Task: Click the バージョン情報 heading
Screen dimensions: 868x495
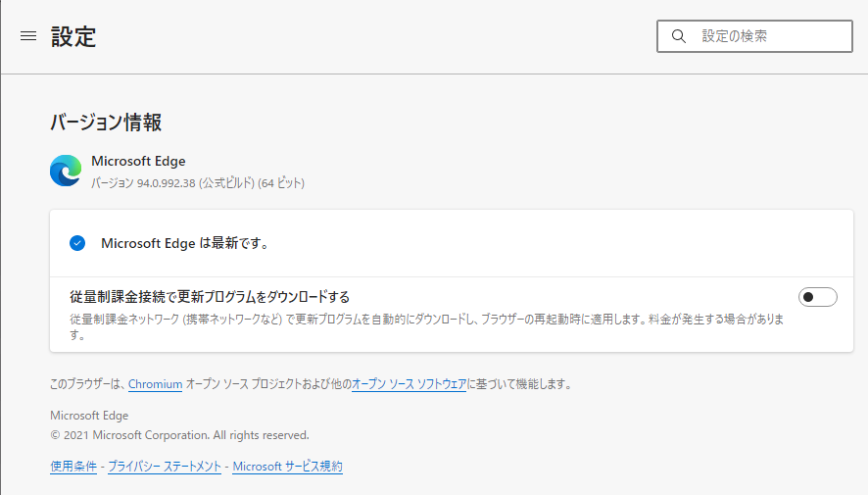Action: 106,123
